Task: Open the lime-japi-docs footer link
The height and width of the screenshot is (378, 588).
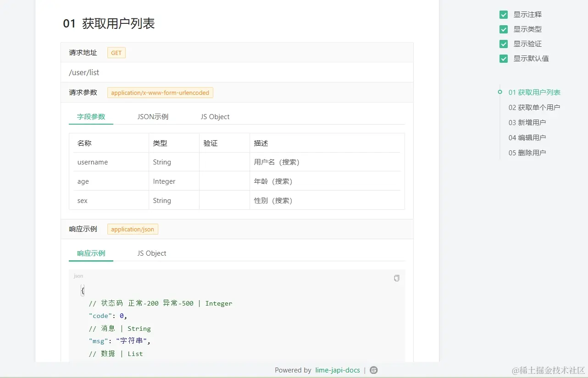Action: pyautogui.click(x=338, y=370)
